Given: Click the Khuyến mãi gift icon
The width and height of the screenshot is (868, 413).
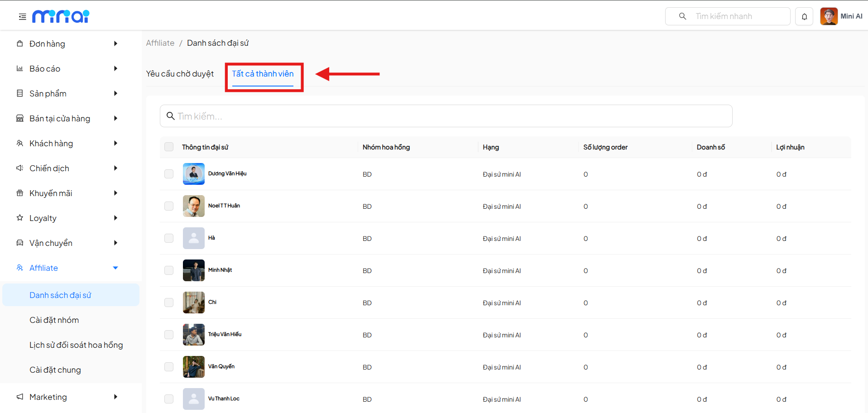Looking at the screenshot, I should 20,193.
